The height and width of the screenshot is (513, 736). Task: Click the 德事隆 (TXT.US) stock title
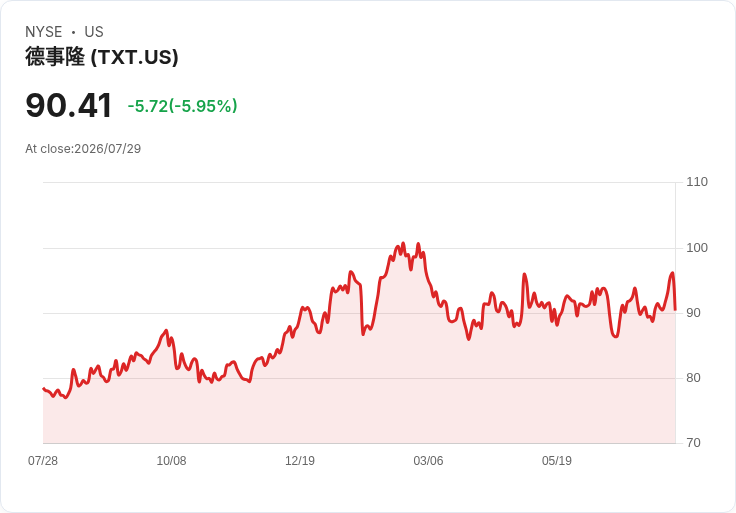[x=102, y=57]
